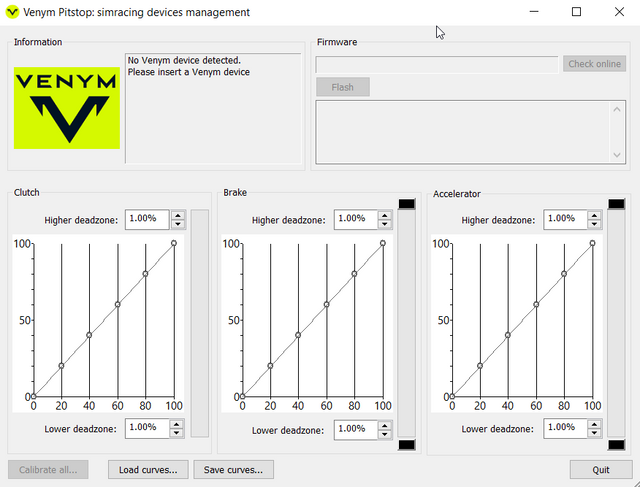Click the Clutch higher deadzone input field
Image resolution: width=640 pixels, height=487 pixels.
tap(147, 220)
